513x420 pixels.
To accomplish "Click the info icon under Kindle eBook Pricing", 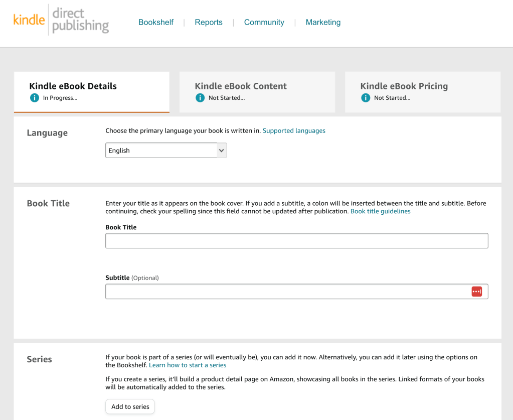I will tap(365, 98).
